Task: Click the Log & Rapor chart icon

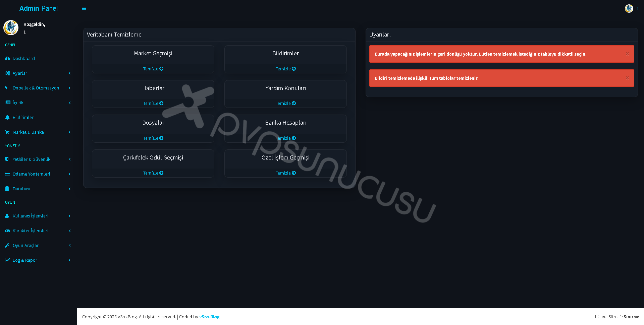Action: coord(7,260)
